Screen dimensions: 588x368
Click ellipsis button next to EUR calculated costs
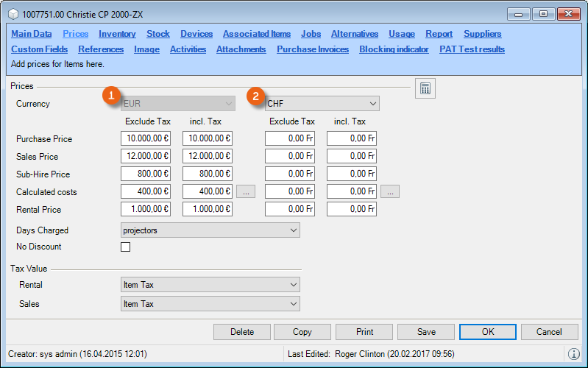click(246, 192)
